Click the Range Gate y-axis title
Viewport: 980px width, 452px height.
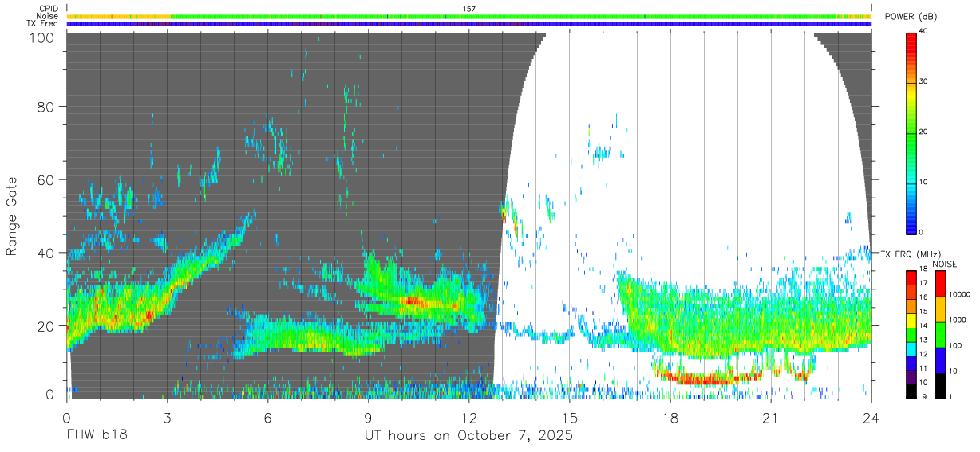pyautogui.click(x=12, y=217)
